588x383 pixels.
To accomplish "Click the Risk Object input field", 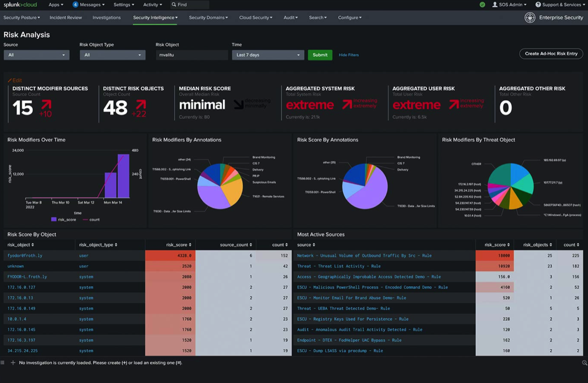I will 192,55.
